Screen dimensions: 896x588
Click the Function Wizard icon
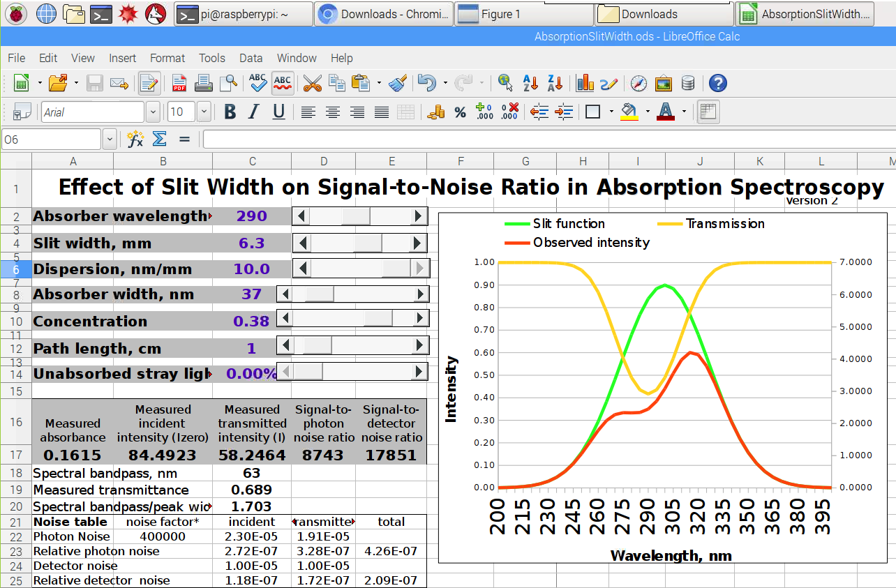pyautogui.click(x=135, y=140)
